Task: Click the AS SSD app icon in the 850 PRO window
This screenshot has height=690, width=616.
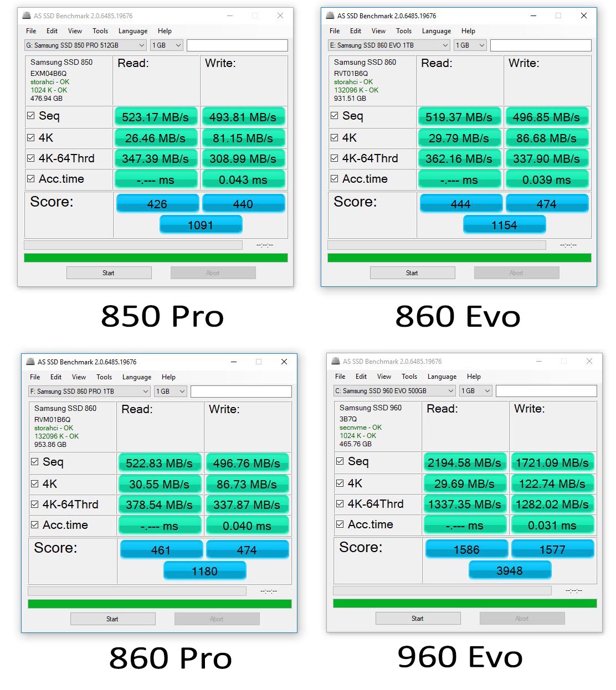Action: pyautogui.click(x=27, y=16)
